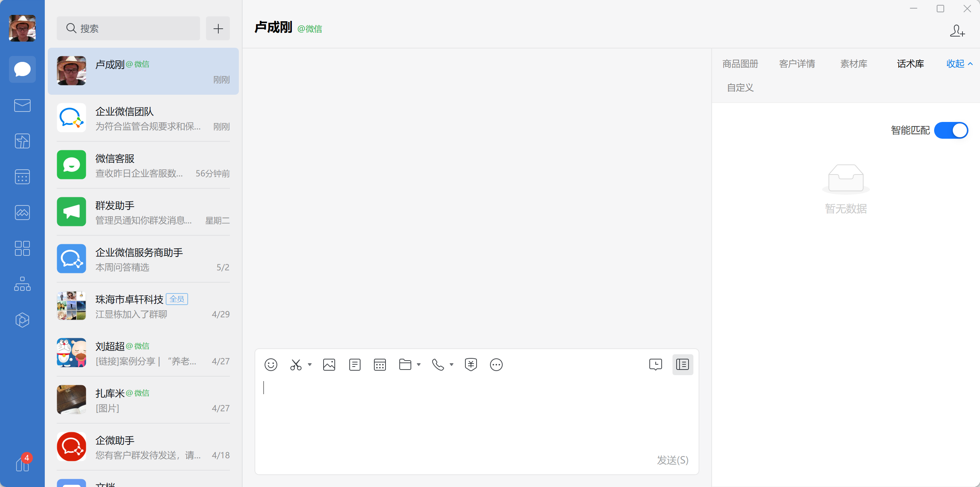The width and height of the screenshot is (980, 487).
Task: Click the 企微助手 red avatar
Action: click(x=72, y=447)
